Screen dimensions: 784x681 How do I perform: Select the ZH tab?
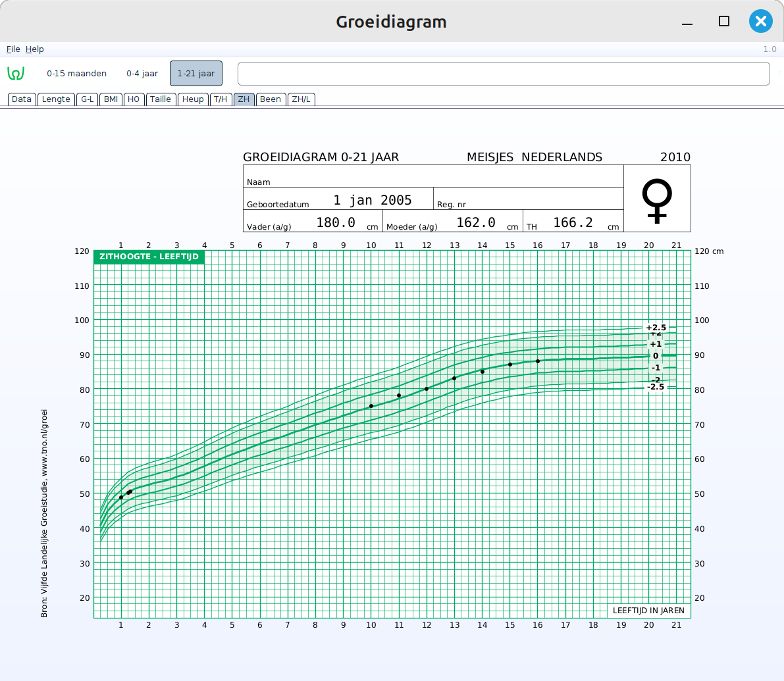(x=244, y=99)
